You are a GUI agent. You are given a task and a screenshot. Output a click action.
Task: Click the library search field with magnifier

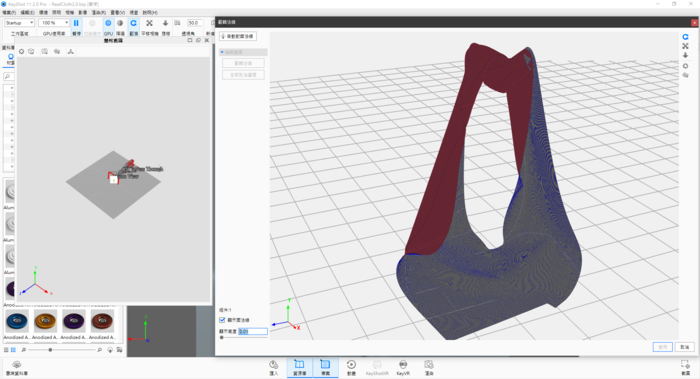[8, 76]
